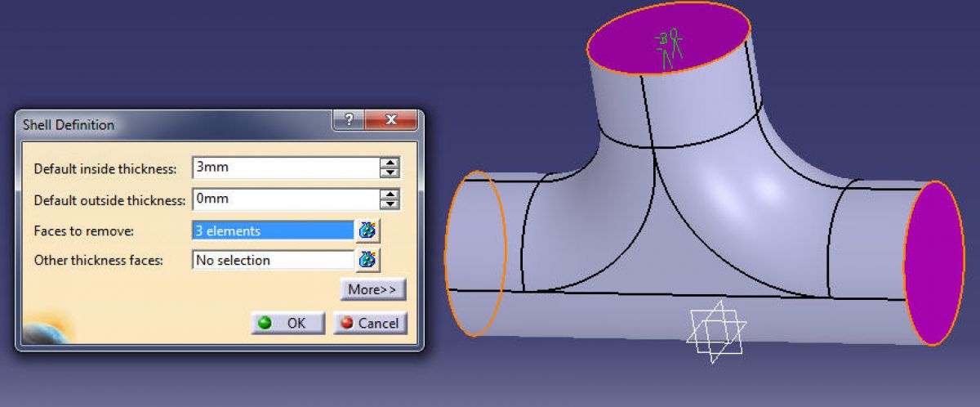Click the white reference planes origin symbol
This screenshot has height=407, width=980.
(x=717, y=331)
